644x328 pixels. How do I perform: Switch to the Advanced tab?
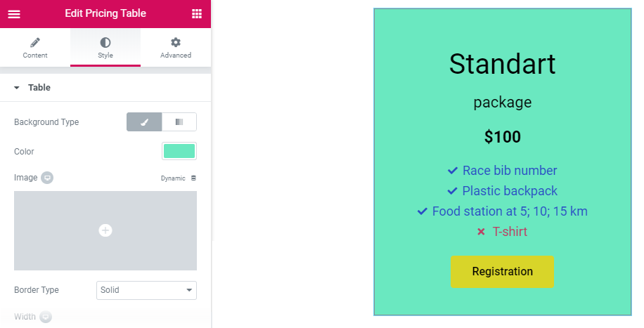(176, 47)
